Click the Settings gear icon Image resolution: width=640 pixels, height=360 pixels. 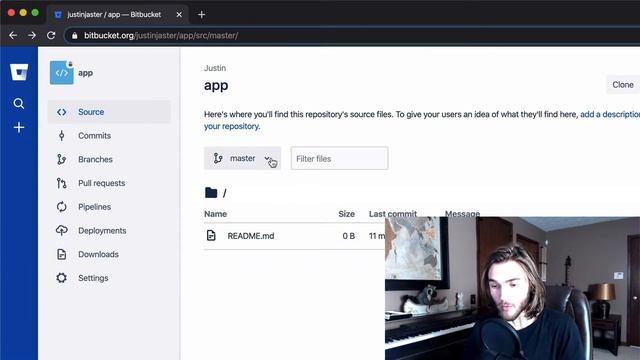(x=62, y=278)
